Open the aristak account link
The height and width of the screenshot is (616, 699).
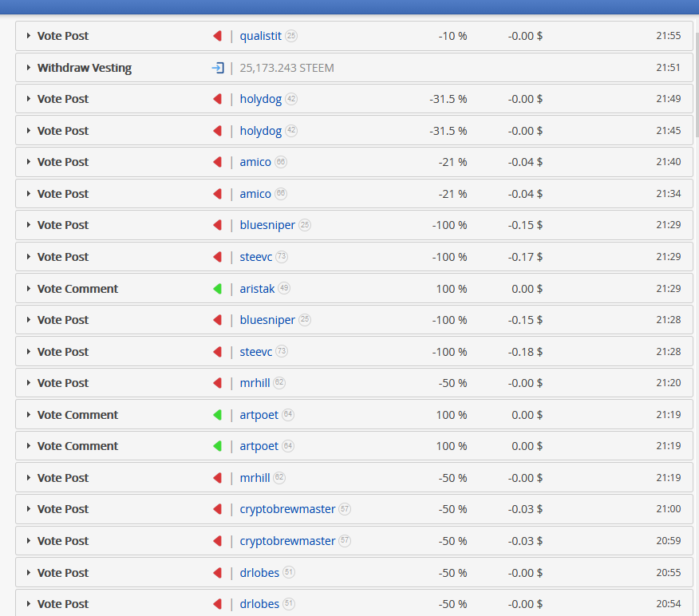click(257, 289)
